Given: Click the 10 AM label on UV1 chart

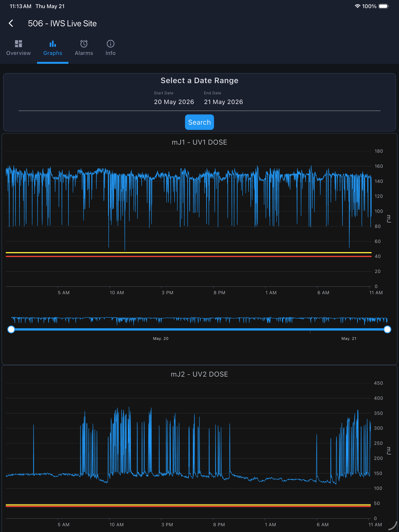Looking at the screenshot, I should pos(117,293).
